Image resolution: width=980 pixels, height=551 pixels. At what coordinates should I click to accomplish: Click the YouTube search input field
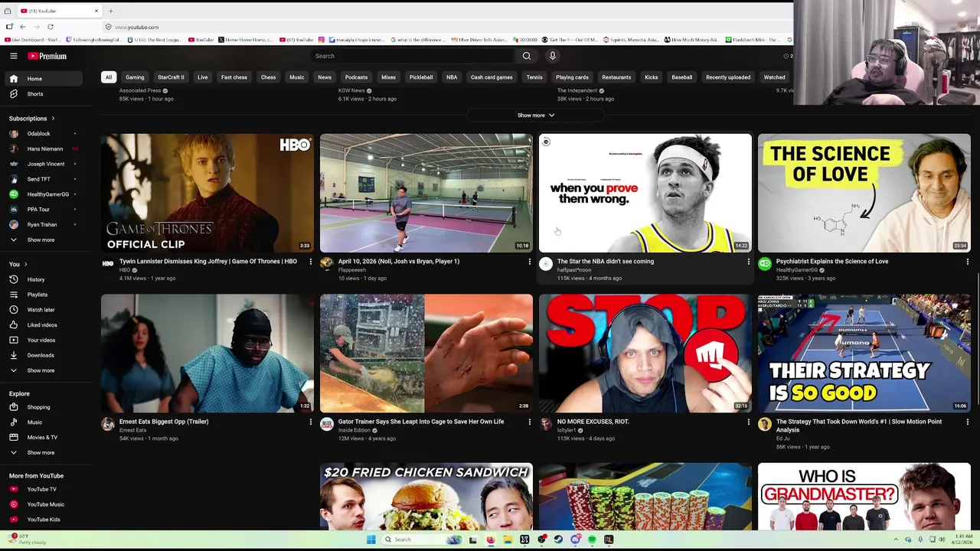413,56
